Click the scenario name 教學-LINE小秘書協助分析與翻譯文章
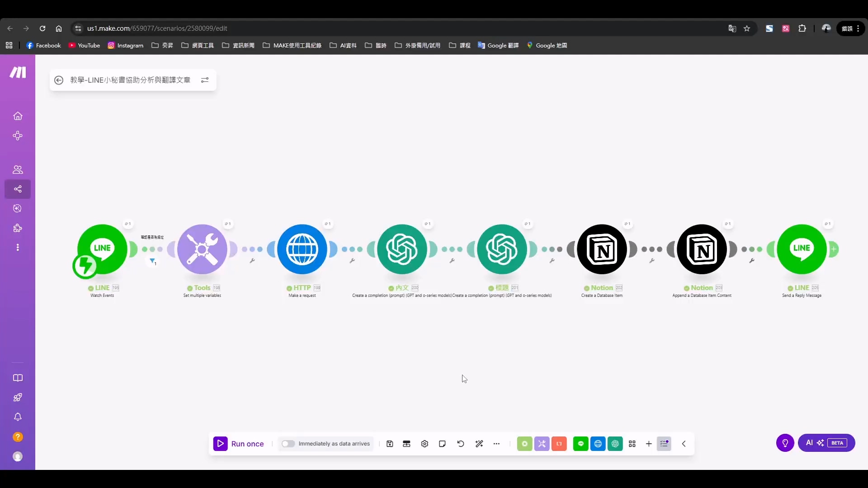This screenshot has width=868, height=488. tap(130, 80)
